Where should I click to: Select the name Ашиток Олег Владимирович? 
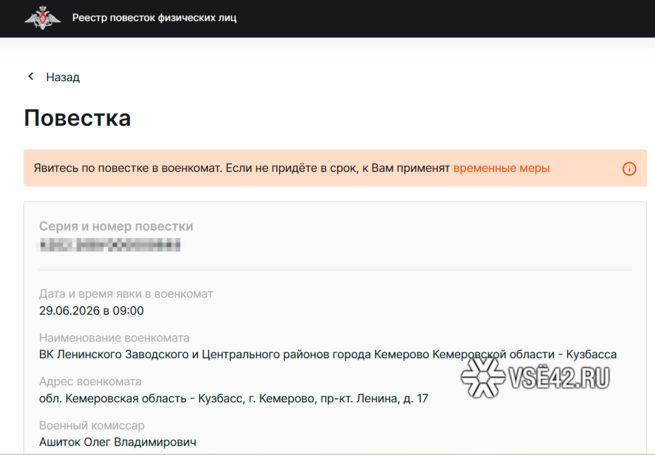pos(117,442)
